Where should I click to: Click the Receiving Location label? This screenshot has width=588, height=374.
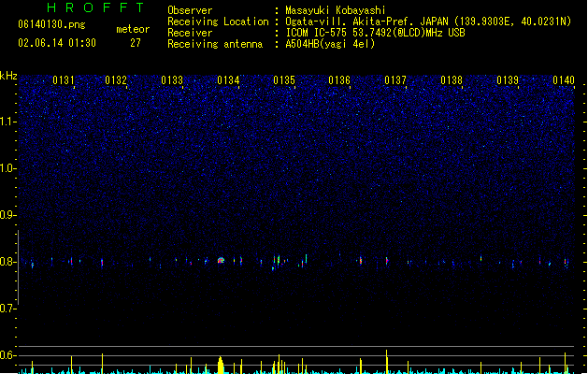pyautogui.click(x=218, y=22)
